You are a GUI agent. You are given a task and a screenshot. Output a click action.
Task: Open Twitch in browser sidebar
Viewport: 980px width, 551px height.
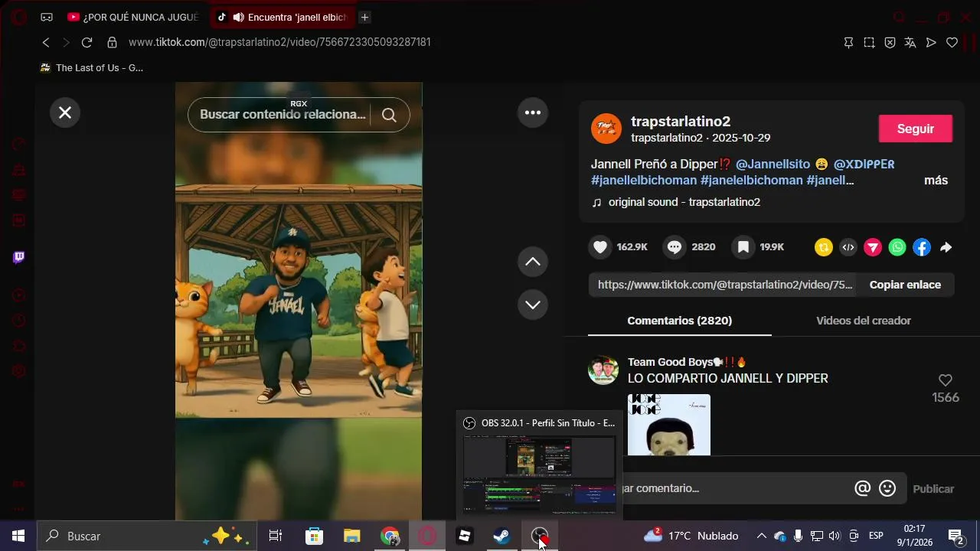click(18, 257)
